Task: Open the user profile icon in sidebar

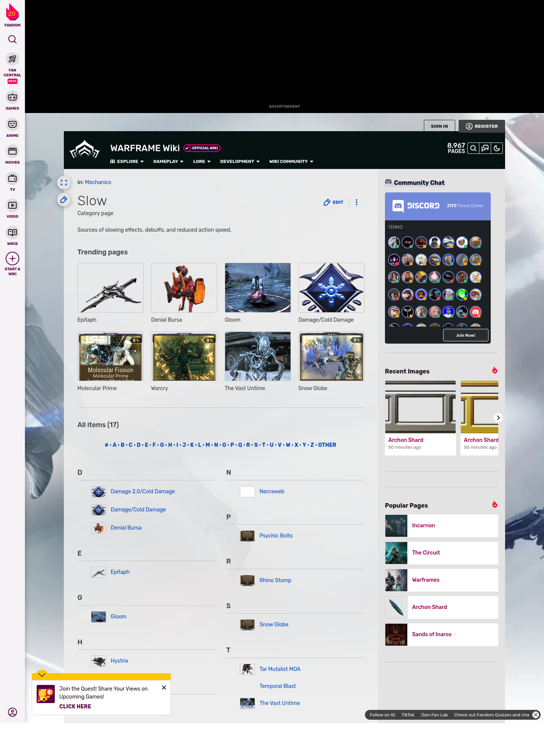Action: coord(12,712)
